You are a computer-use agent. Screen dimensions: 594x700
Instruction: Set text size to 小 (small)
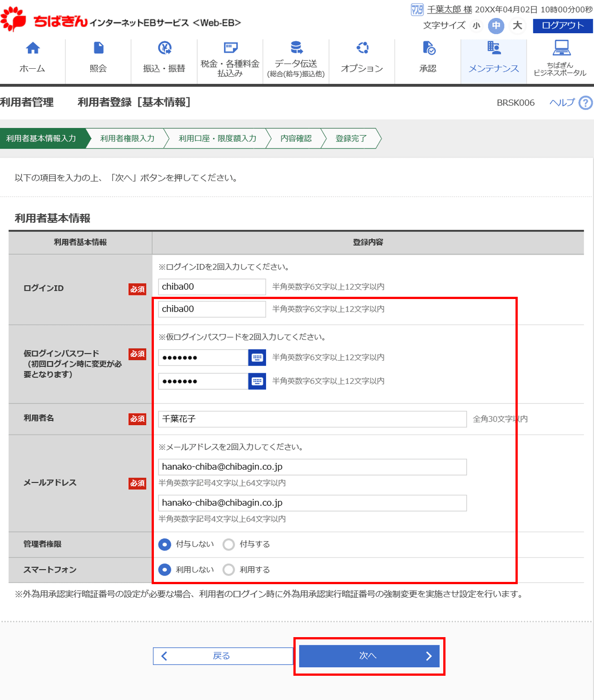[476, 26]
